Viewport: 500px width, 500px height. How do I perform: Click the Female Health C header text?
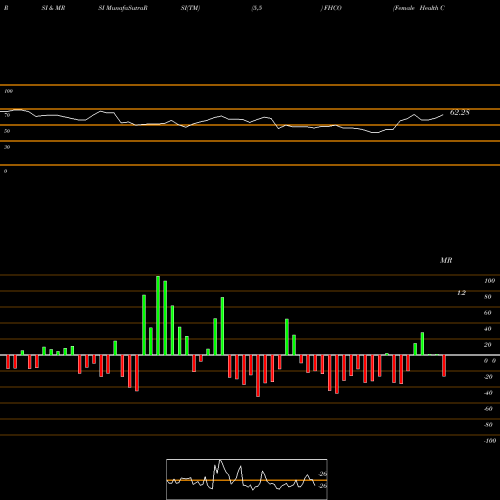tap(419, 8)
